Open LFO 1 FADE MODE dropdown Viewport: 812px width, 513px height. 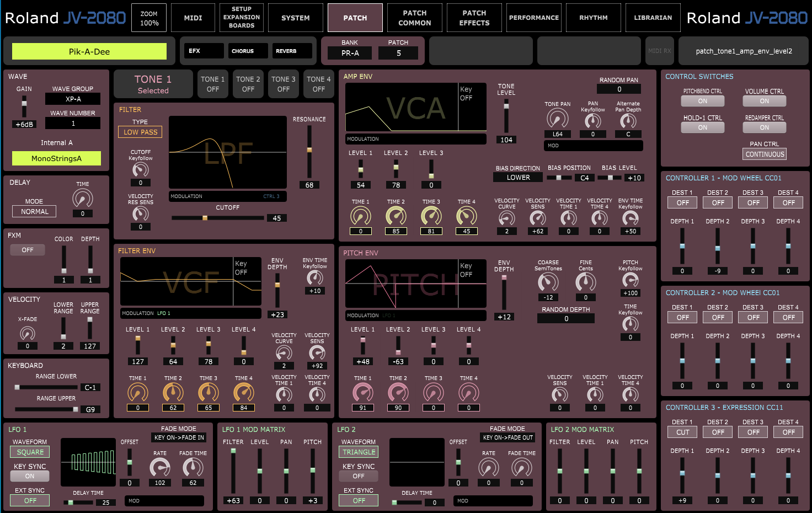[179, 437]
